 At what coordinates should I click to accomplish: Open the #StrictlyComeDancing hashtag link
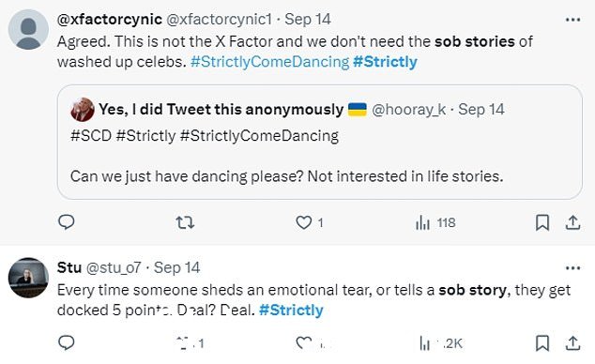click(269, 62)
